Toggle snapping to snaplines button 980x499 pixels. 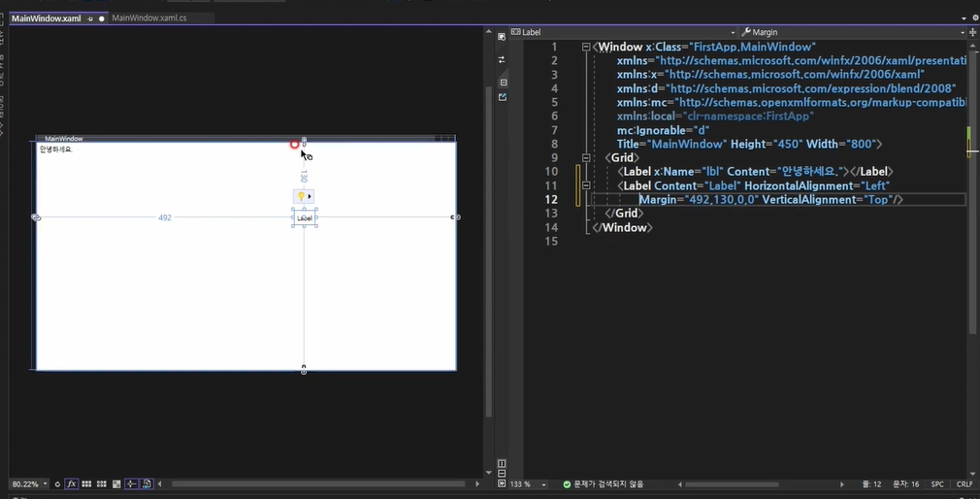131,484
